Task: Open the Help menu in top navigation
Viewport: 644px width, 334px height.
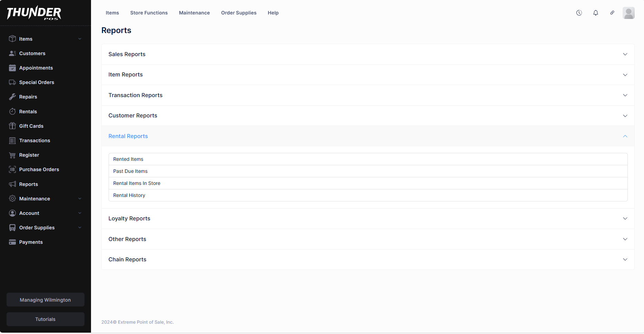Action: coord(273,13)
